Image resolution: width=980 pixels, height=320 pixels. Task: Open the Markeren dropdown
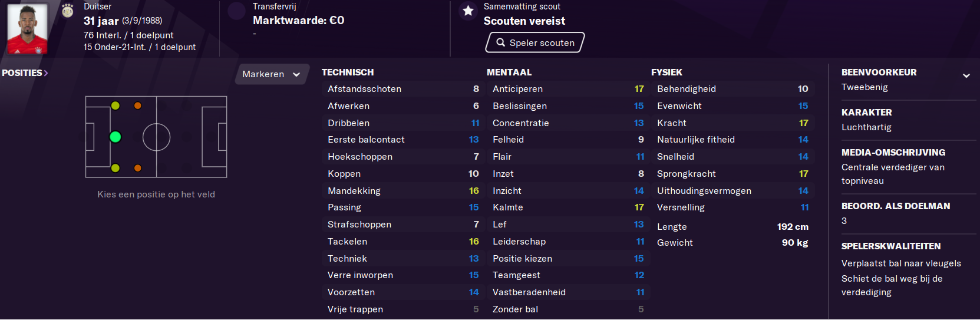tap(272, 74)
